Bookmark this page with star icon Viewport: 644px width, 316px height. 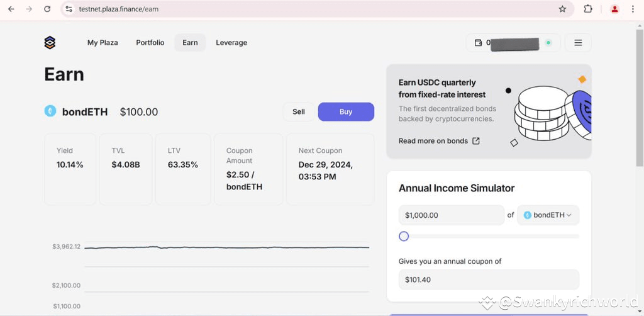pos(562,9)
